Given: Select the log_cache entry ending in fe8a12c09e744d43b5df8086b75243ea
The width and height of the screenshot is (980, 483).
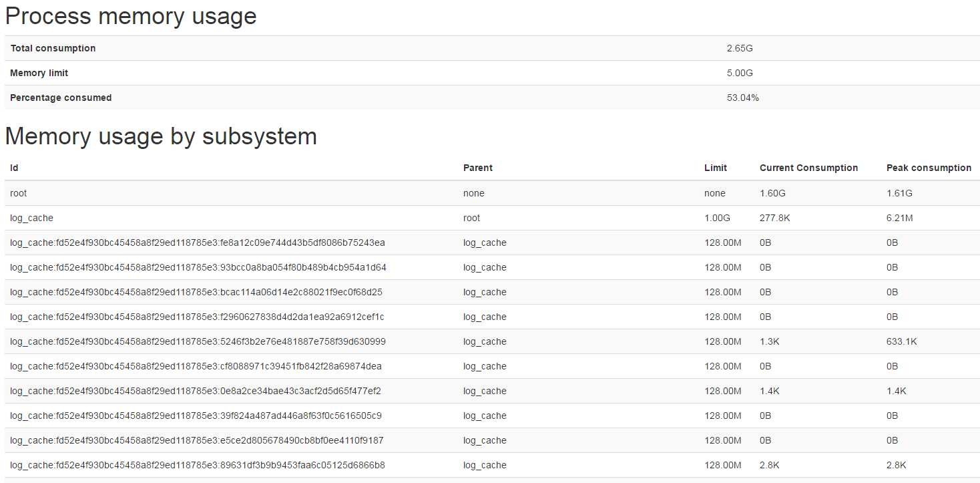Looking at the screenshot, I should click(x=197, y=243).
